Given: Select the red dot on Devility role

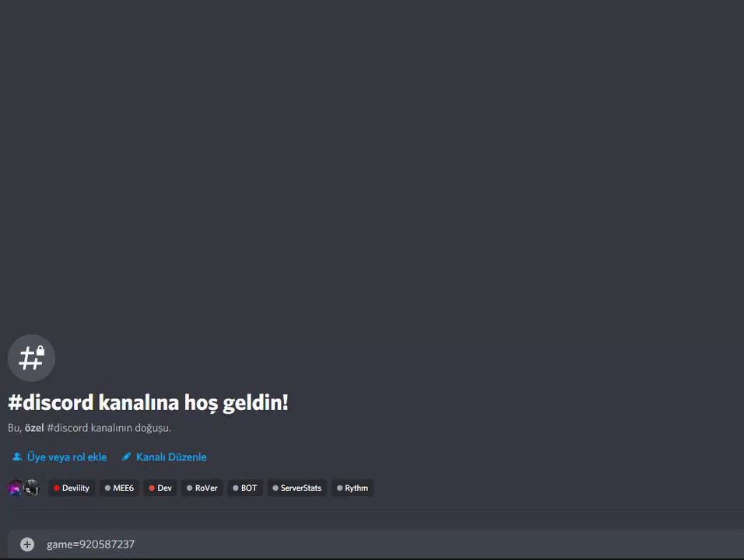Looking at the screenshot, I should 57,488.
